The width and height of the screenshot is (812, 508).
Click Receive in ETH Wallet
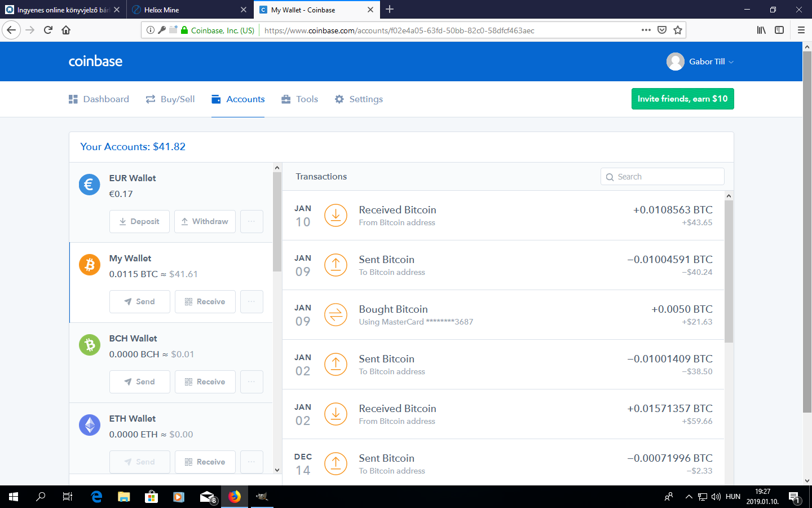[205, 462]
